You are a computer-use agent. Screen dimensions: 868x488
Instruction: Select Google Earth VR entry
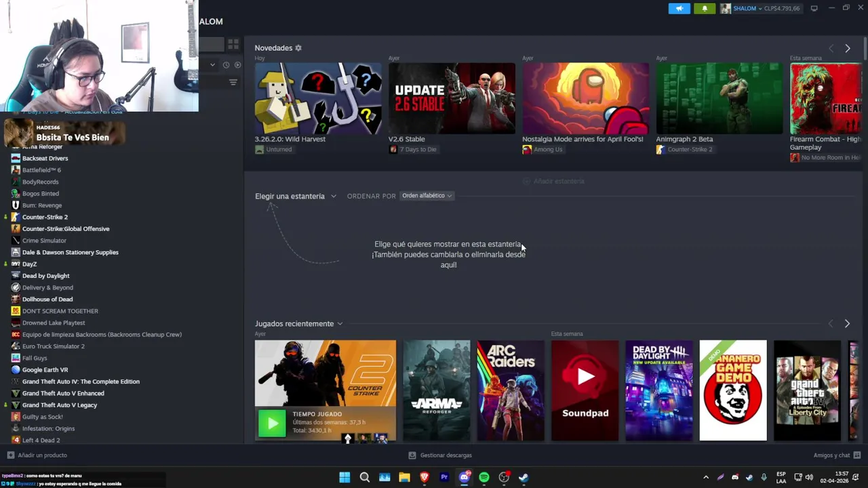(x=45, y=369)
